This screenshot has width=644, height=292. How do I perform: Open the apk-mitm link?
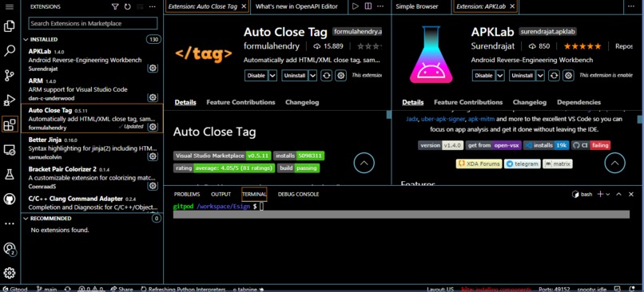click(481, 120)
